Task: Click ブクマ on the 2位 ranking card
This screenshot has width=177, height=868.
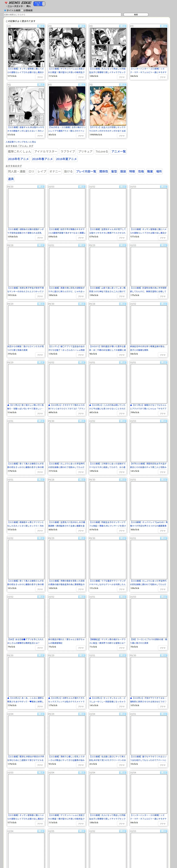Action: coord(81,77)
